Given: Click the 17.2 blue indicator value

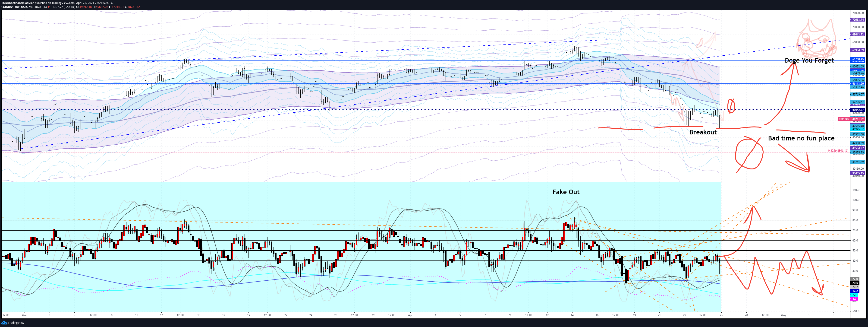Looking at the screenshot, I should (x=855, y=291).
